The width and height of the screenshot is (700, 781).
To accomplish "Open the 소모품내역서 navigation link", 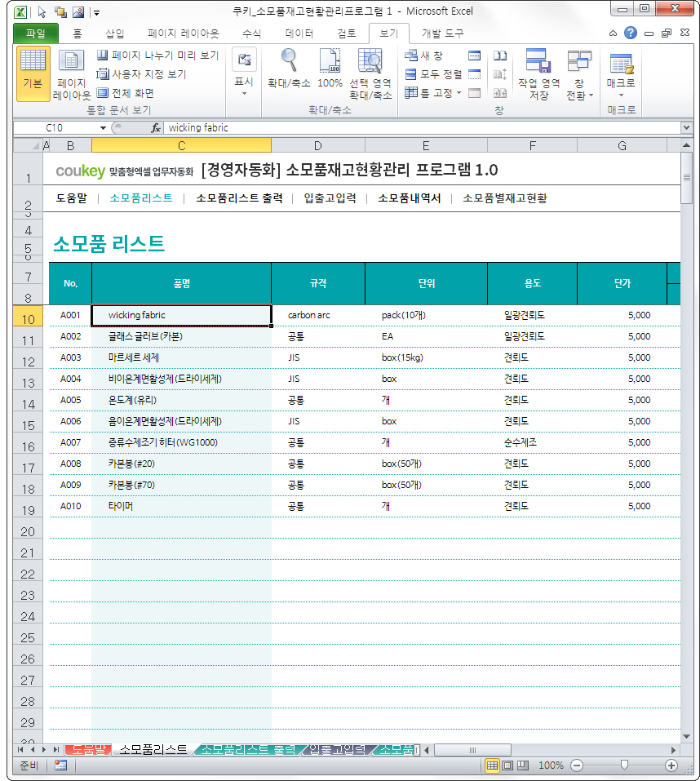I will 410,198.
